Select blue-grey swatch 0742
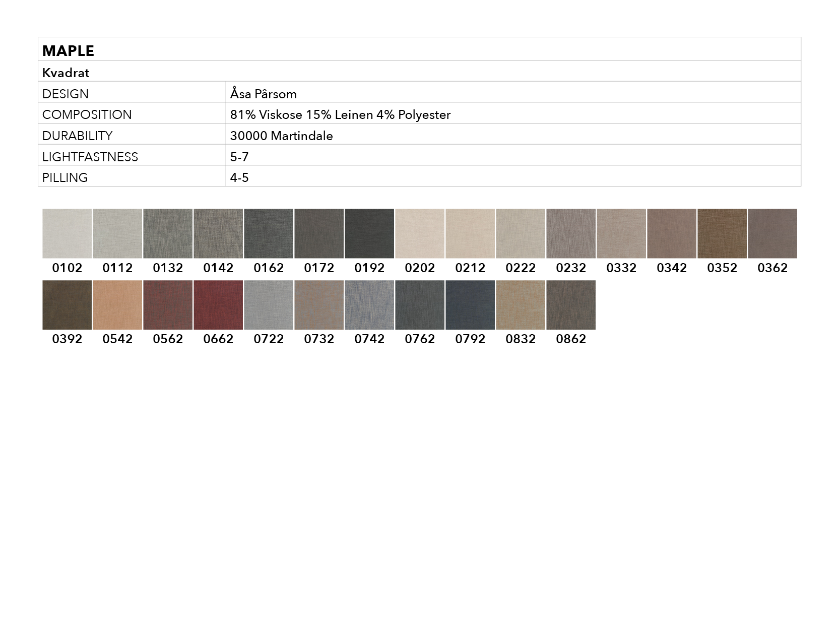Screen dimensions: 840x630 369,305
